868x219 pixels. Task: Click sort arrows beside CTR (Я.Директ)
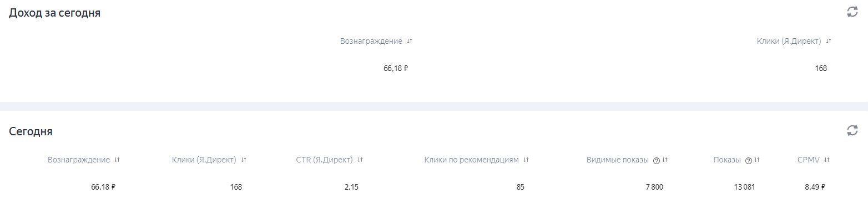pyautogui.click(x=360, y=160)
